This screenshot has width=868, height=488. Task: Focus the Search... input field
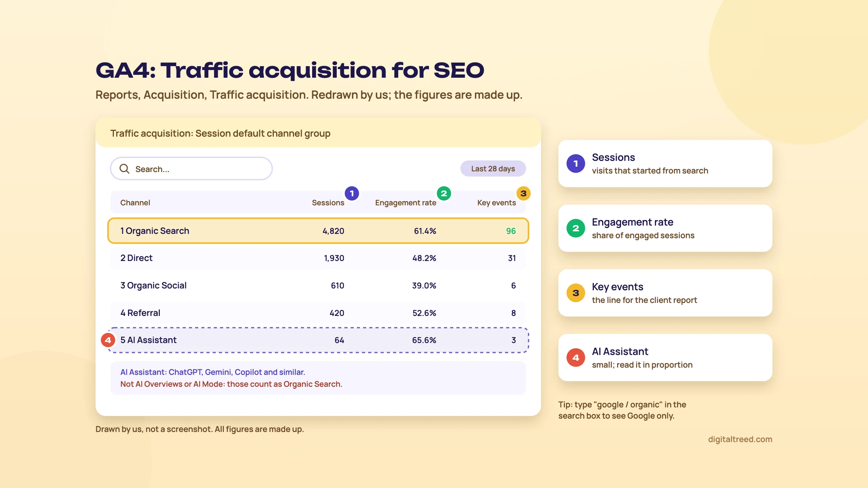pyautogui.click(x=191, y=169)
